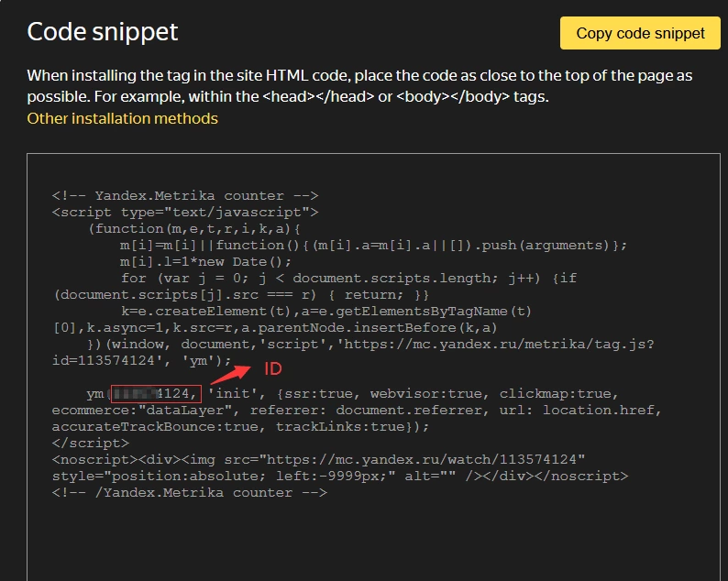728x581 pixels.
Task: Click the style="position:absolute" code line
Action: (340, 477)
